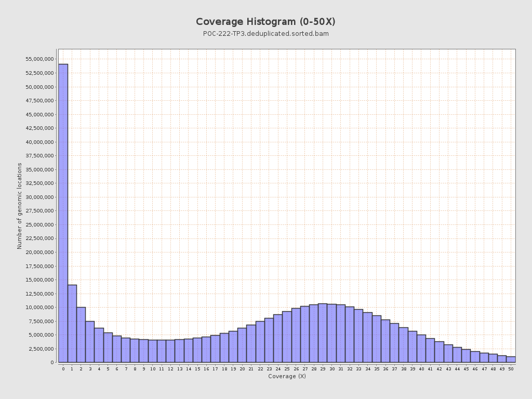
Task: Select the bar at coverage 20
Action: [x=242, y=345]
